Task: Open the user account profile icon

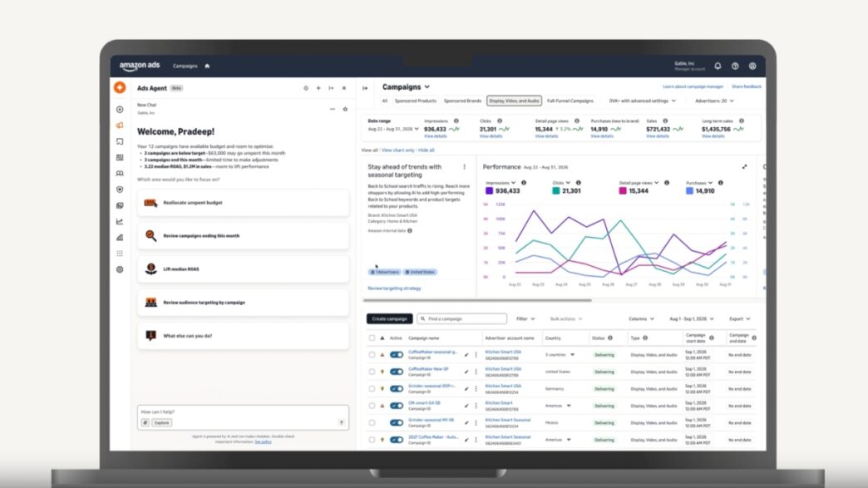Action: click(752, 66)
